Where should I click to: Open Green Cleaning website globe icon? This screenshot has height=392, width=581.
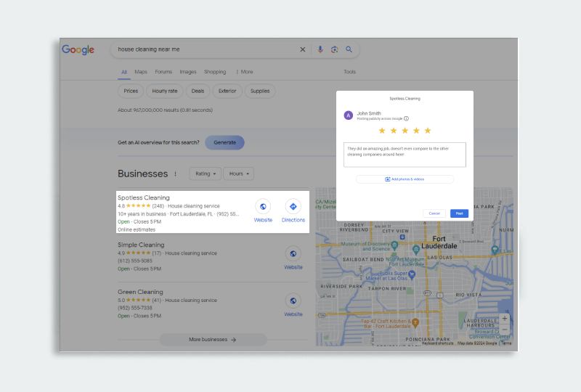pos(293,301)
